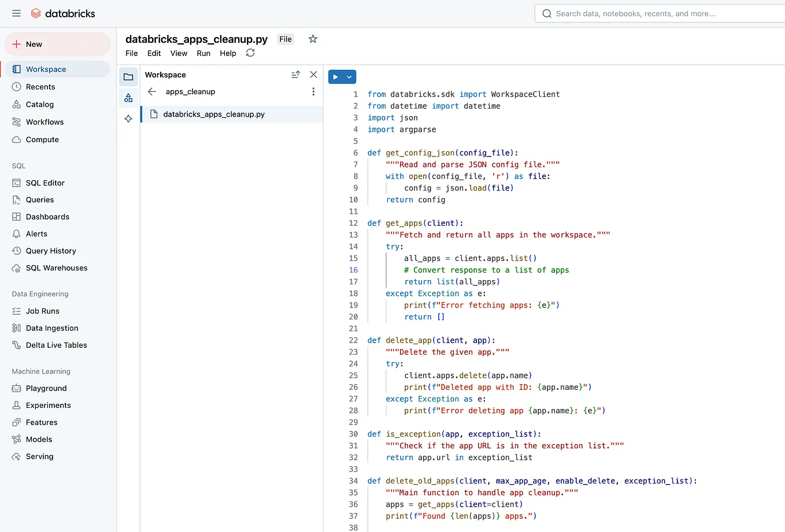Open the Workspace folder browser icon
Viewport: 785px width, 532px height.
coord(128,76)
